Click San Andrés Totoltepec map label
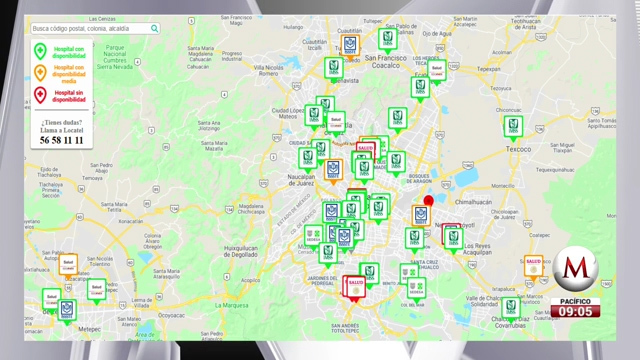 pyautogui.click(x=345, y=328)
